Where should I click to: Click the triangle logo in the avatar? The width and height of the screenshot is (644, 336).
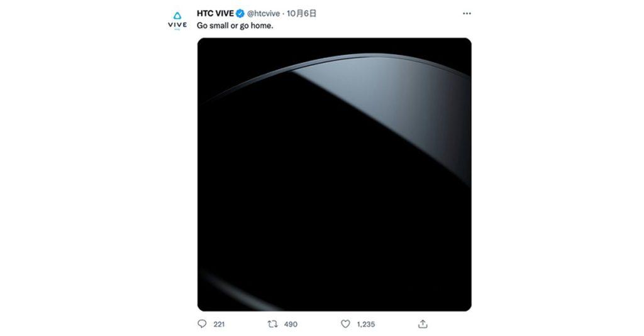point(177,16)
